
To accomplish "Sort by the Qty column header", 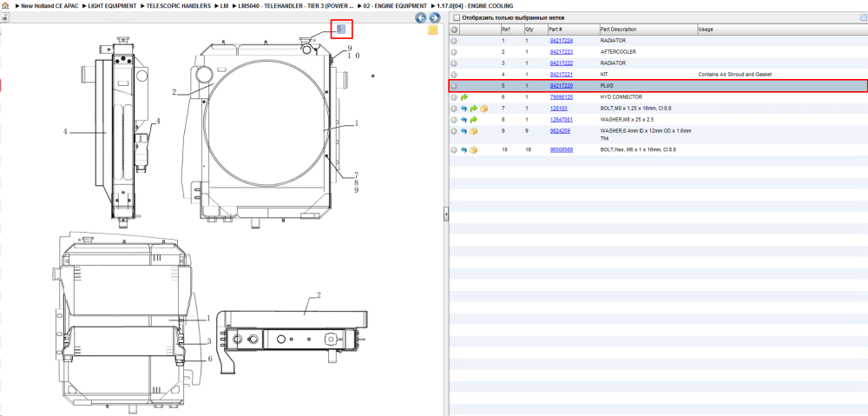I will coord(529,30).
